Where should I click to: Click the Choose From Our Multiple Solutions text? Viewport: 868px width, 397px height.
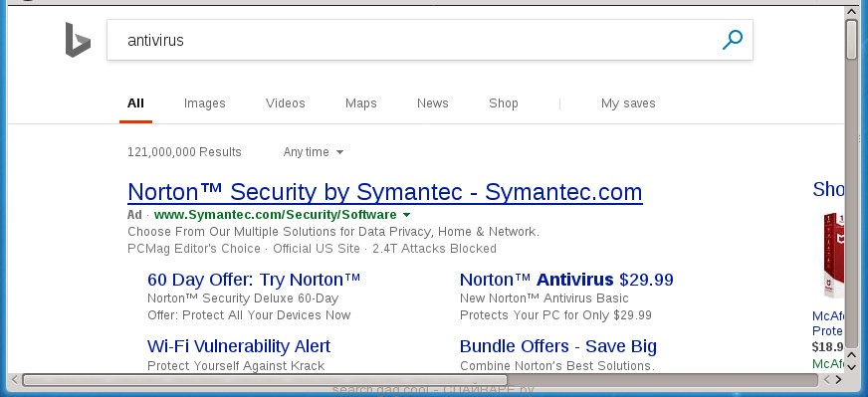coord(333,232)
